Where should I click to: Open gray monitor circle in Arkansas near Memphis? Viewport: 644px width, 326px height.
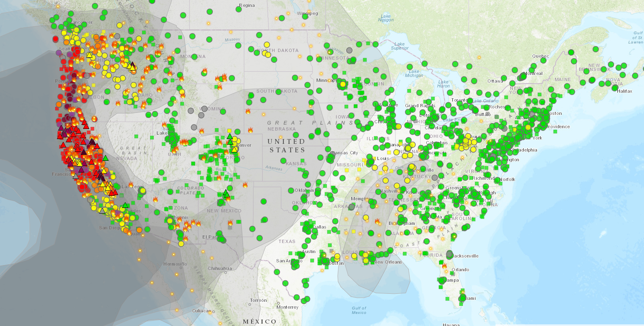[x=351, y=207]
